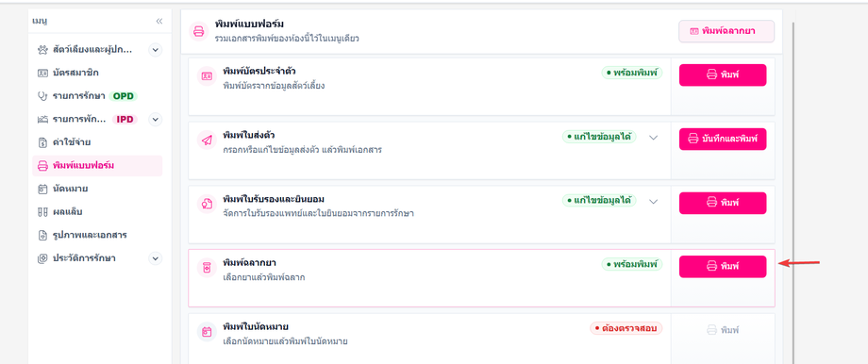Click the vertical scrollbar on the right edge
This screenshot has width=868, height=364.
click(x=793, y=193)
